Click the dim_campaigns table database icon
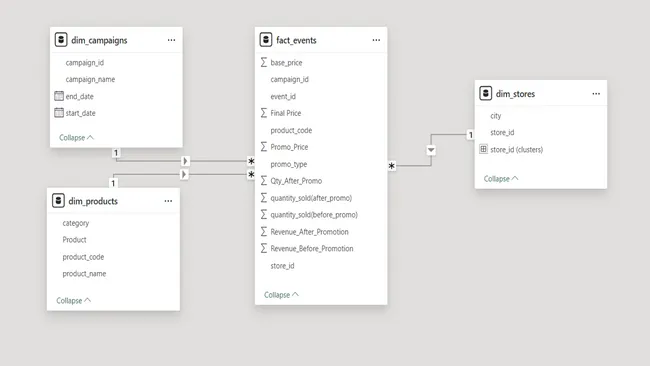This screenshot has width=650, height=366. (61, 40)
